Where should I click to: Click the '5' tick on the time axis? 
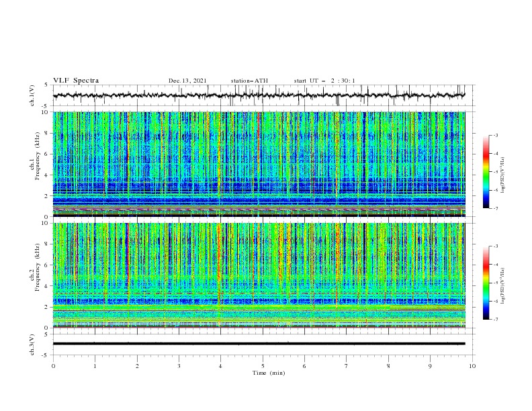[x=263, y=366]
